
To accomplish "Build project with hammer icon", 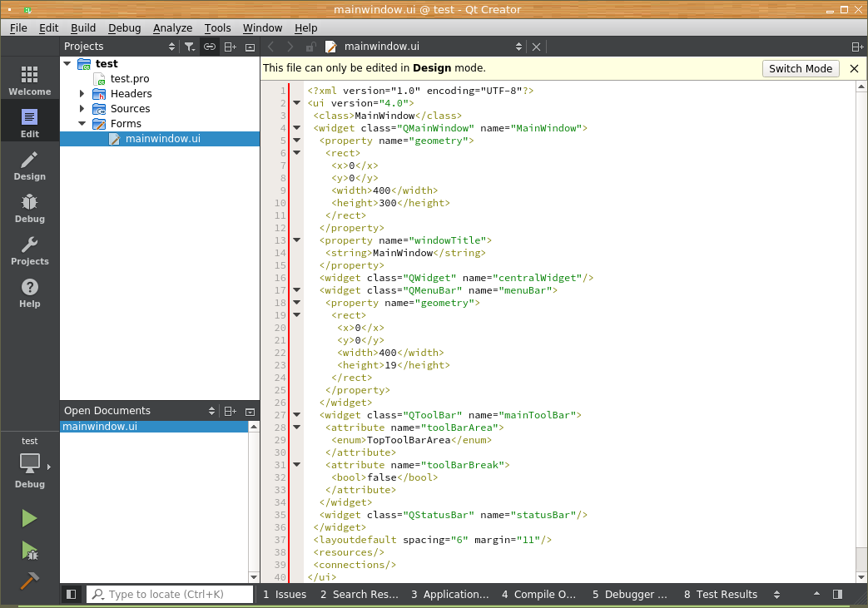I will (x=29, y=581).
